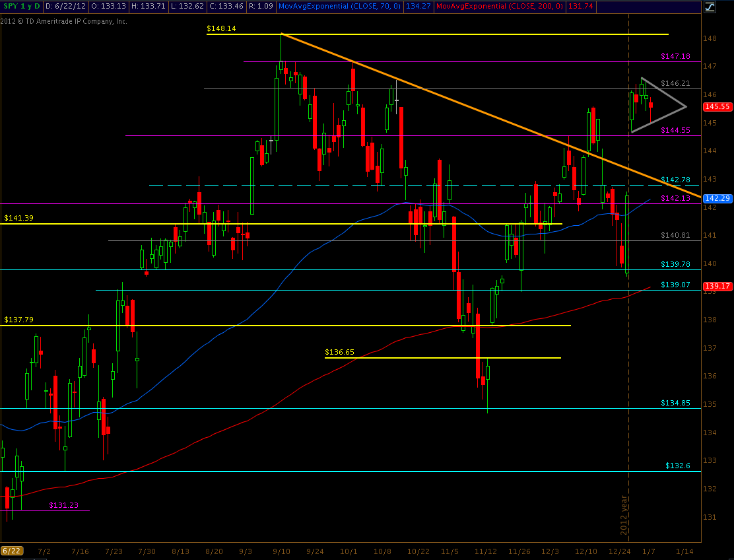
Task: Click the 148 tick on the price axis
Action: click(x=710, y=38)
